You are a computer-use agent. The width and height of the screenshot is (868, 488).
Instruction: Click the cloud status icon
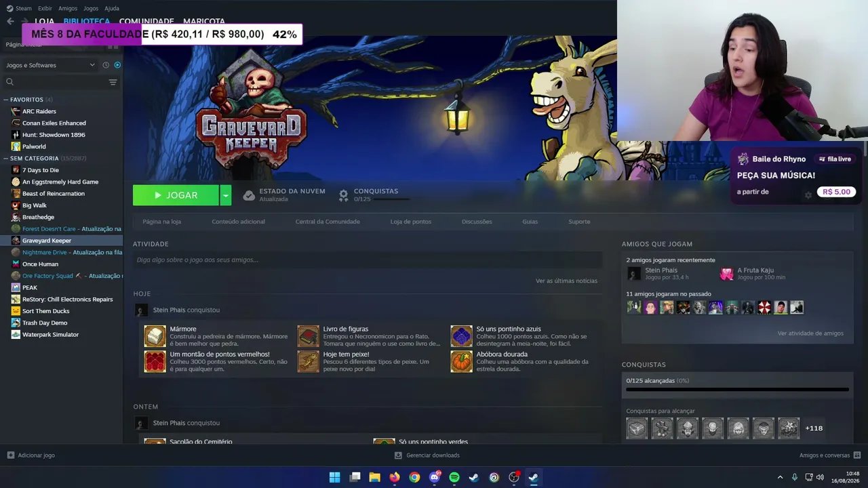pos(249,195)
